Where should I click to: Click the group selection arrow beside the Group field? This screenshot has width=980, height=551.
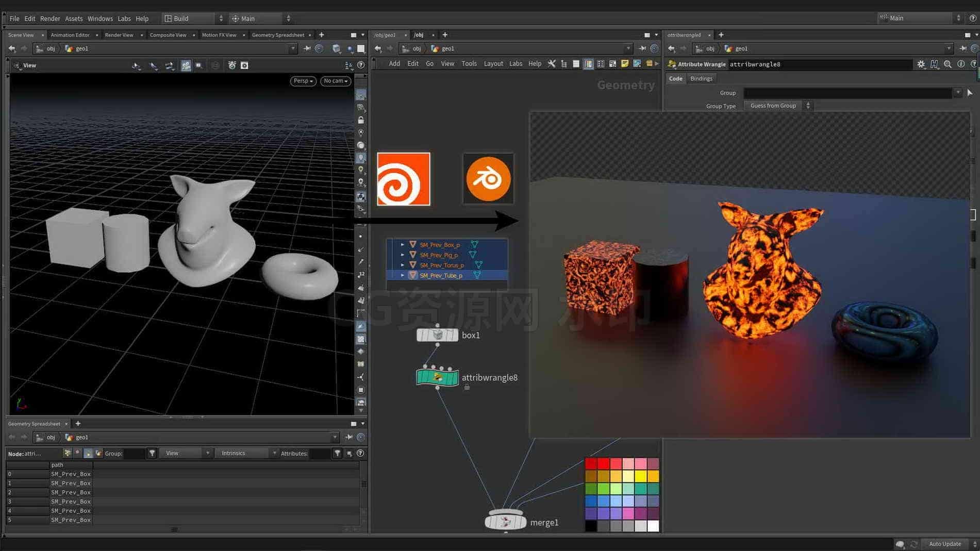pos(970,93)
